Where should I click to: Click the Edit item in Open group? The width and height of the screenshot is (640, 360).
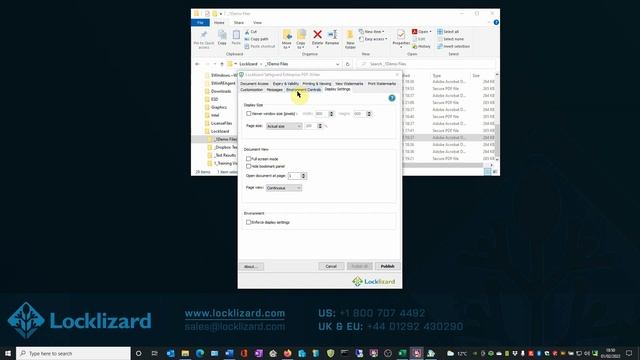[x=419, y=39]
